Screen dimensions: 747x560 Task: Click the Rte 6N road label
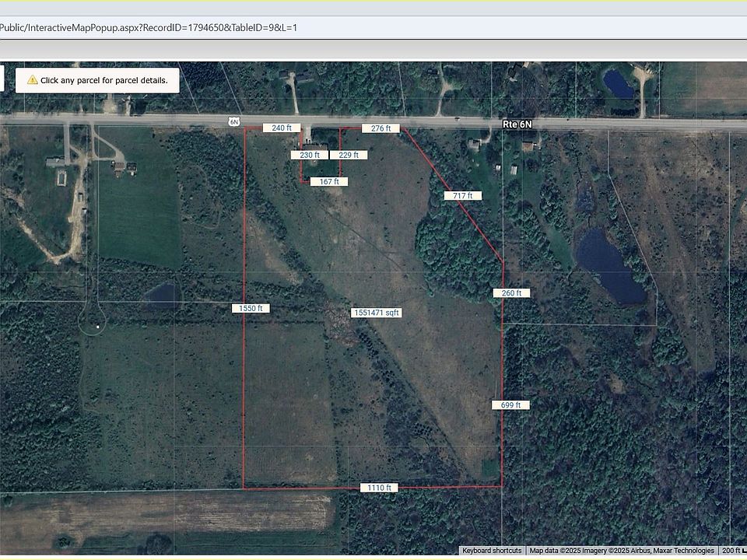coord(517,124)
